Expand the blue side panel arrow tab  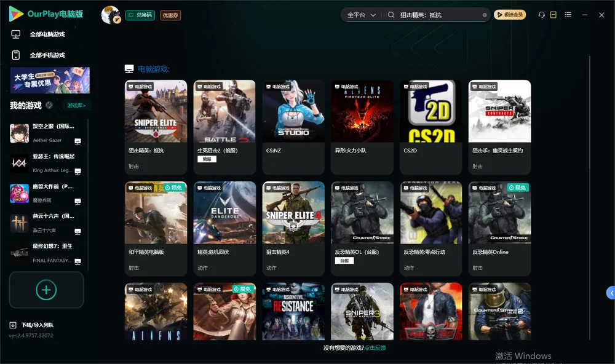611,293
